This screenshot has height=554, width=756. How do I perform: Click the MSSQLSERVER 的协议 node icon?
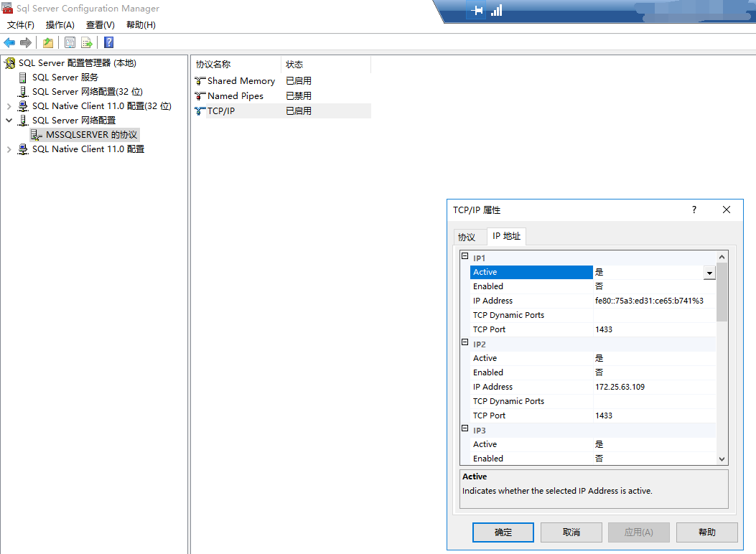36,135
